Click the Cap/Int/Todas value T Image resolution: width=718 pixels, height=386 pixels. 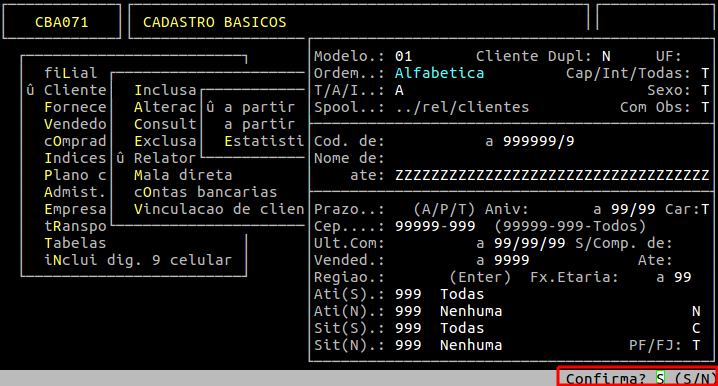coord(705,73)
